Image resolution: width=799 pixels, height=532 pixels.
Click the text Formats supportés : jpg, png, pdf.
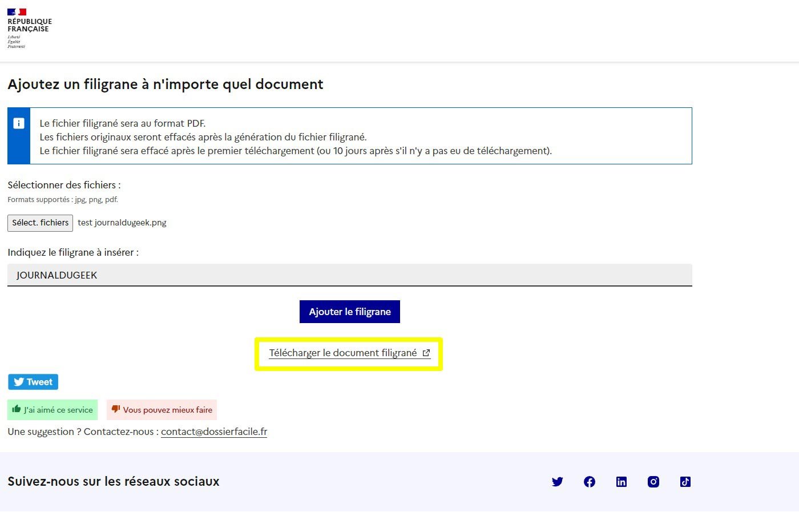(63, 200)
